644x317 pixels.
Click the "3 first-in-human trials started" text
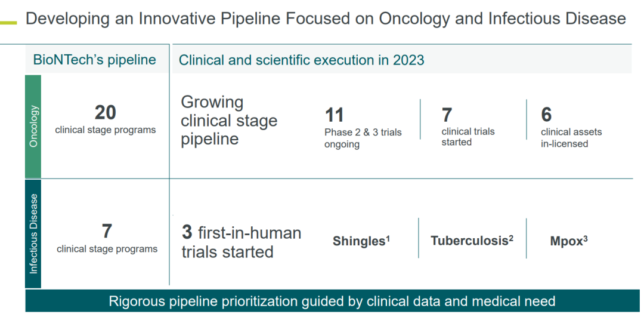[x=241, y=242]
